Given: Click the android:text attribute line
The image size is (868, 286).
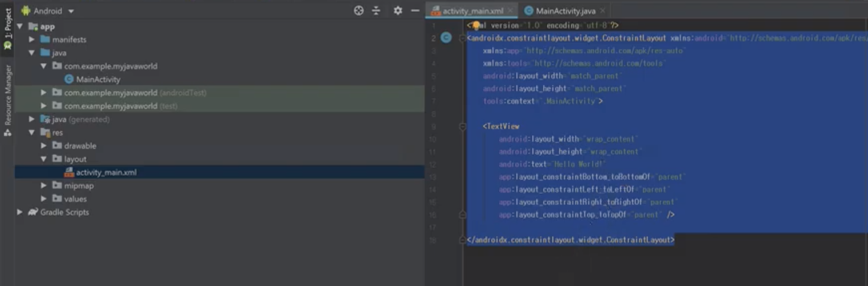Looking at the screenshot, I should coord(552,164).
